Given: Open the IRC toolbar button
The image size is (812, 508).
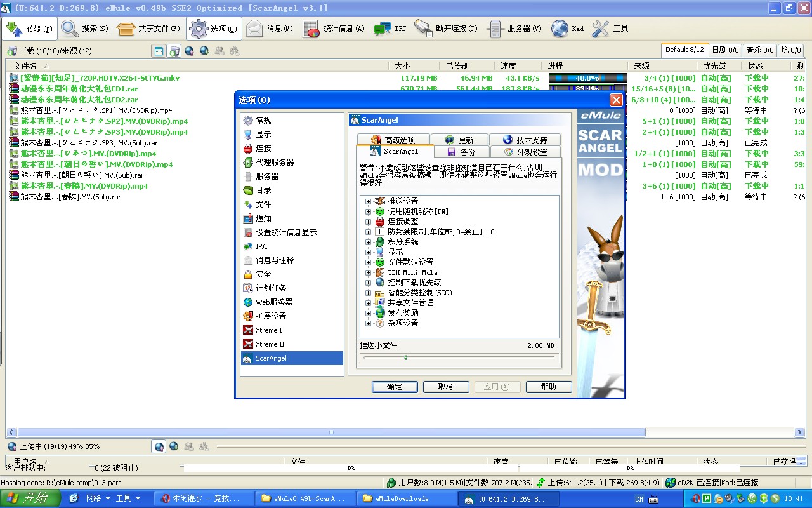Looking at the screenshot, I should [390, 29].
